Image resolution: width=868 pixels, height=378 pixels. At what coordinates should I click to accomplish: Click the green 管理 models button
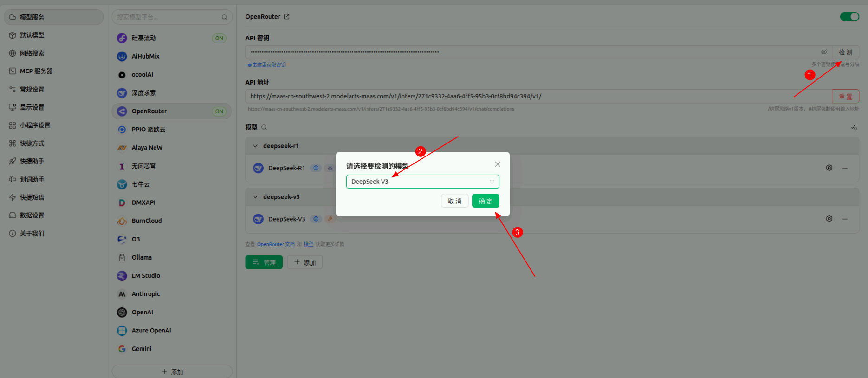264,262
